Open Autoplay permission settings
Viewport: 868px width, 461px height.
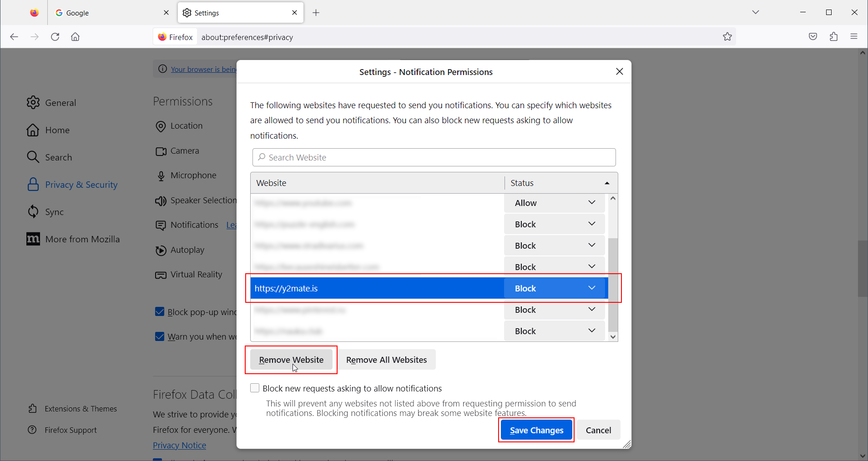[187, 250]
